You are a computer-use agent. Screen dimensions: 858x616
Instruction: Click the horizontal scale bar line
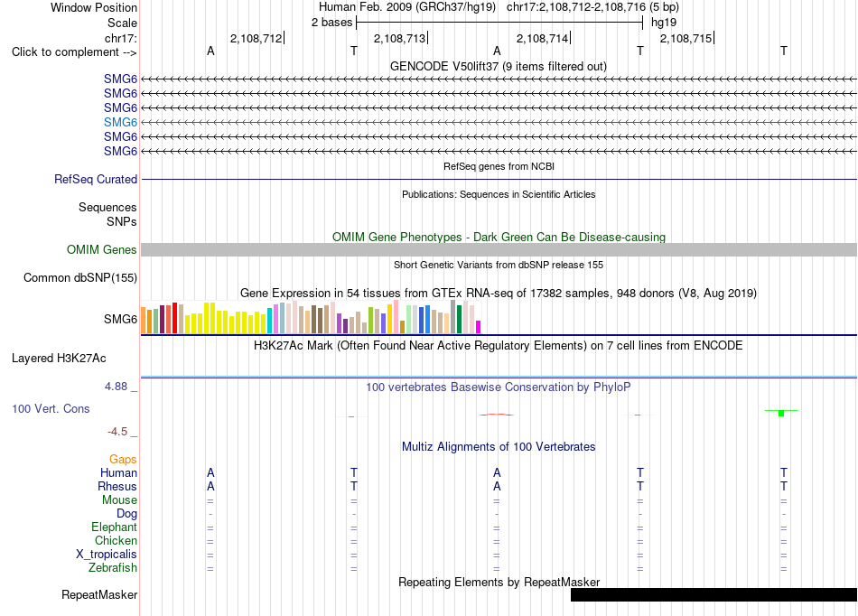coord(499,23)
